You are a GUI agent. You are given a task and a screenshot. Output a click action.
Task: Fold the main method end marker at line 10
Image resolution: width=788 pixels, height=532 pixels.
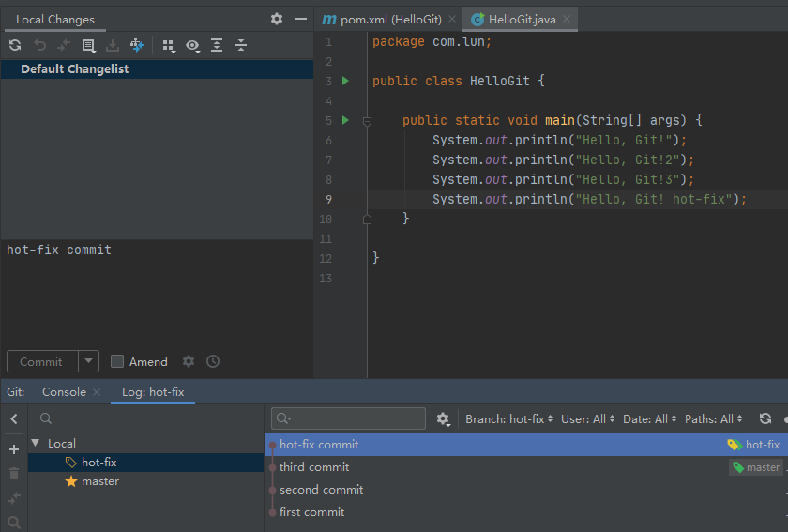(368, 220)
